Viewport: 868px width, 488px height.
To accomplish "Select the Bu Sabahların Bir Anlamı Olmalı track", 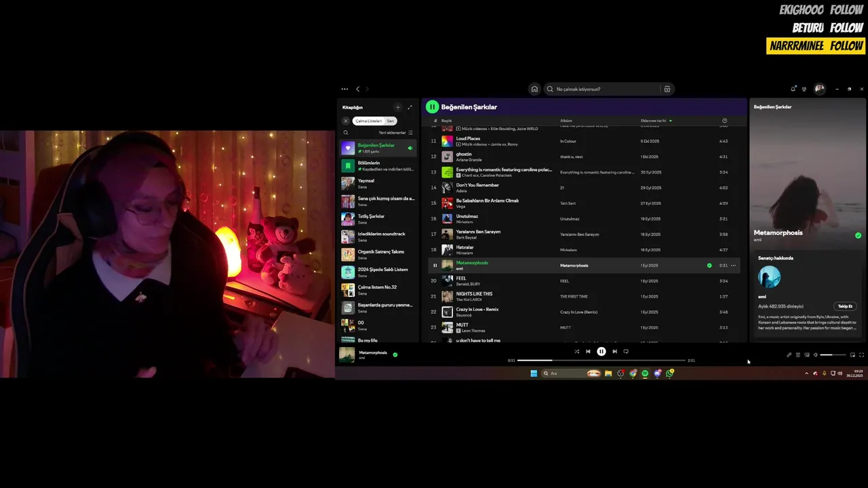I will [585, 203].
